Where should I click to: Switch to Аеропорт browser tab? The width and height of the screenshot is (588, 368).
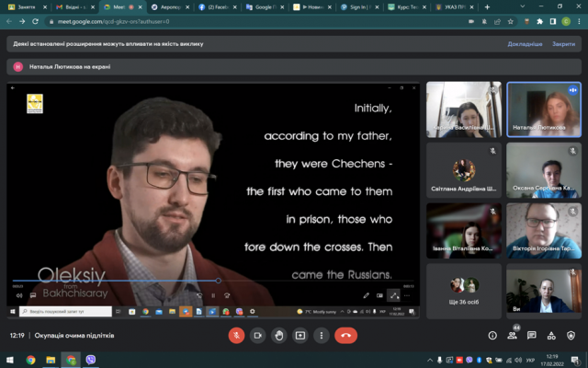point(170,7)
